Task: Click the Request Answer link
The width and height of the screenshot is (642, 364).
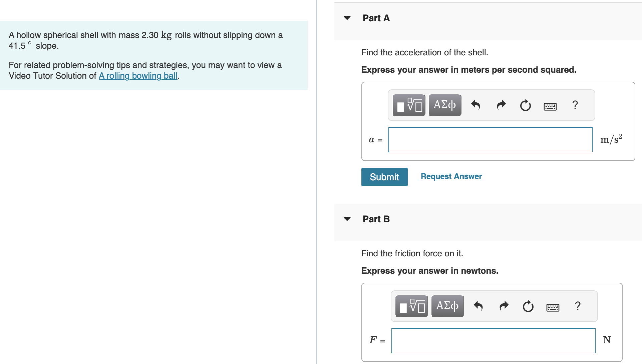Action: (x=451, y=176)
